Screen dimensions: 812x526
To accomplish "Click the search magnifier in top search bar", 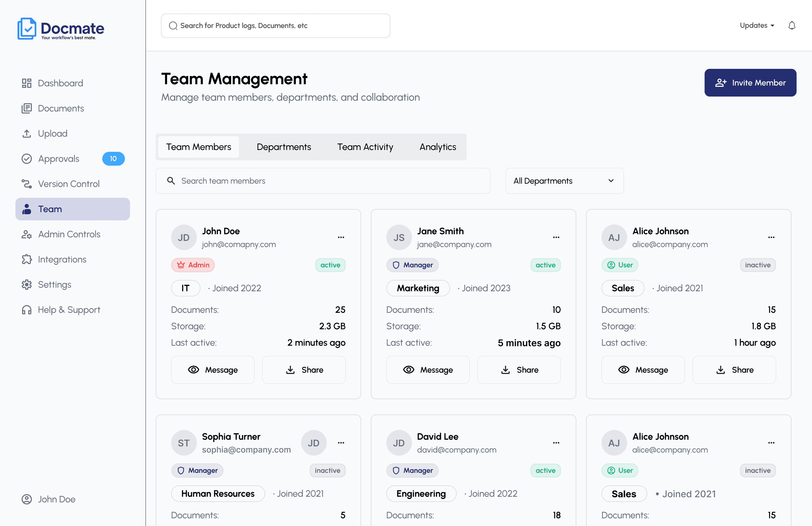I will pos(173,26).
